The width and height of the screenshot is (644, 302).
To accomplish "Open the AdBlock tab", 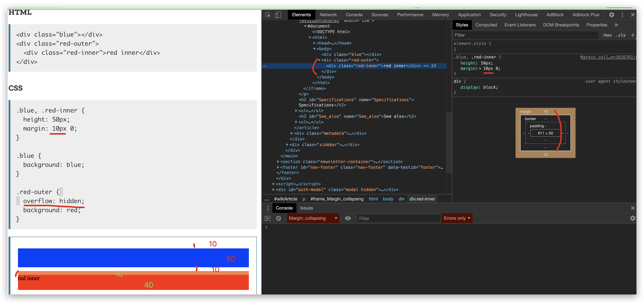I will (555, 15).
